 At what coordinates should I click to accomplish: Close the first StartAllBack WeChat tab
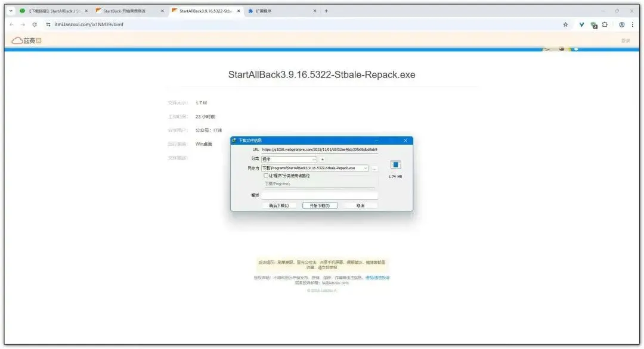pyautogui.click(x=86, y=11)
